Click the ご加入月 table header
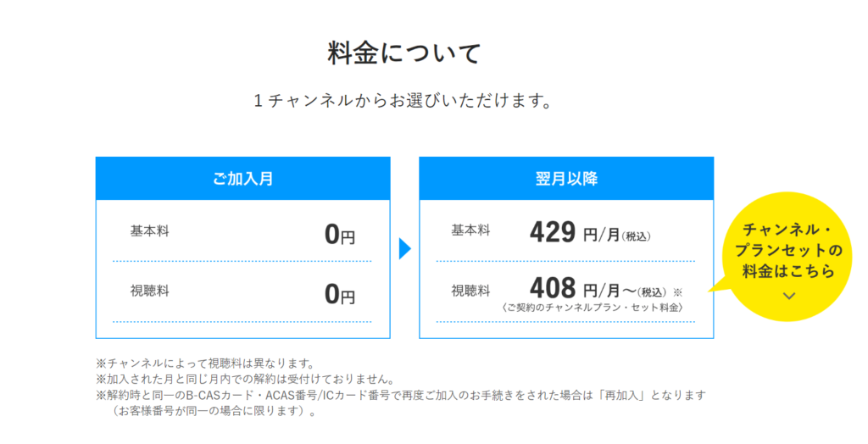Image resolution: width=868 pixels, height=444 pixels. [x=243, y=179]
